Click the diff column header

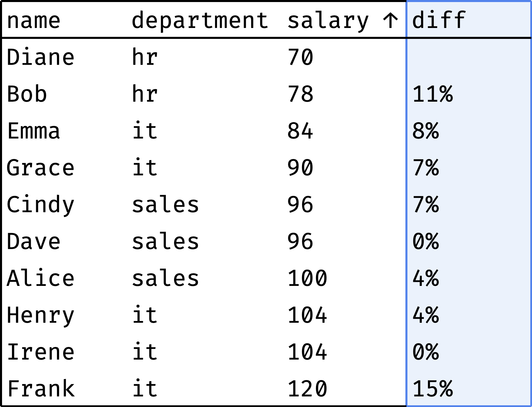tap(439, 19)
